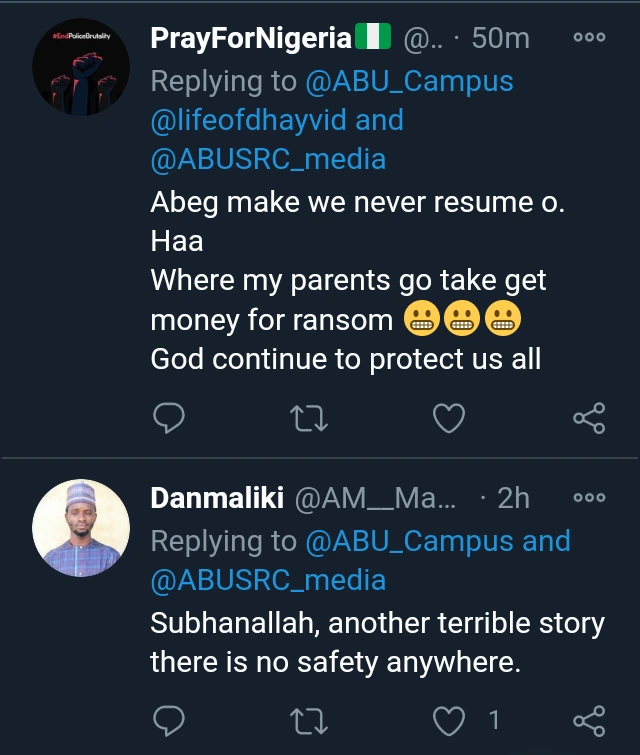Share Danmaliki's tweet

click(589, 719)
